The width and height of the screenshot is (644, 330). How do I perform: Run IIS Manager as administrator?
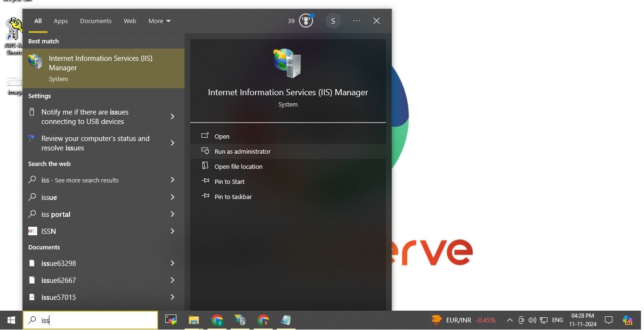click(x=242, y=151)
